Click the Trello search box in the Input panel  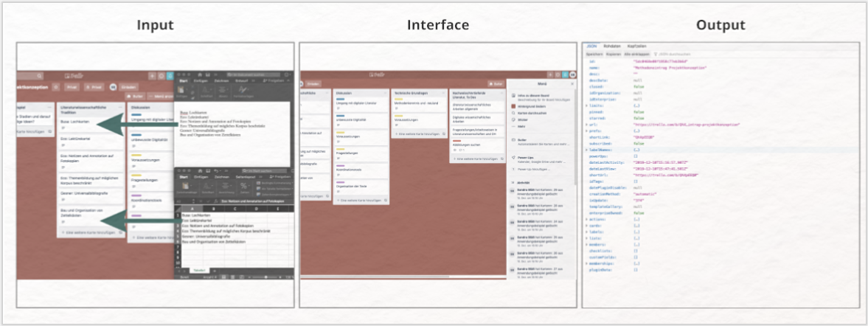(x=29, y=76)
